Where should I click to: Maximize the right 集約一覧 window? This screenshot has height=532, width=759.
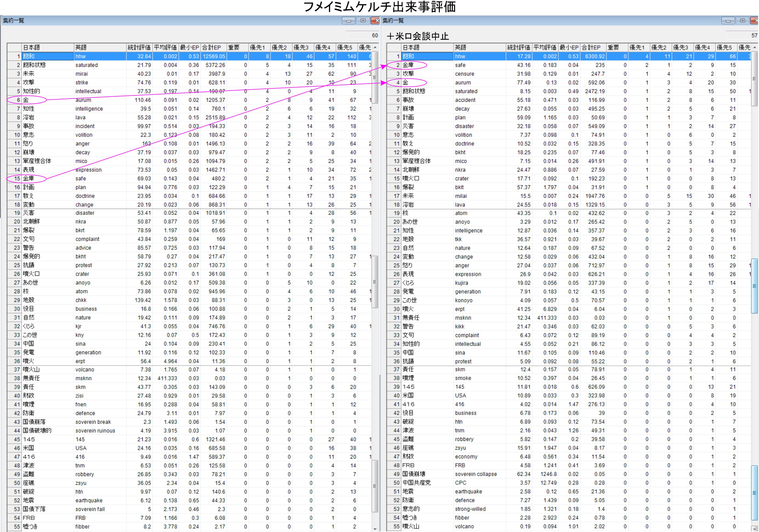point(742,21)
